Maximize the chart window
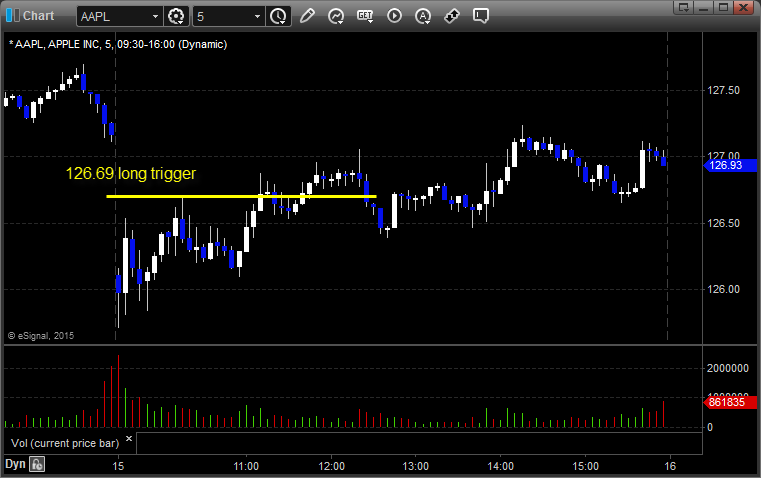This screenshot has height=478, width=761. 723,7
